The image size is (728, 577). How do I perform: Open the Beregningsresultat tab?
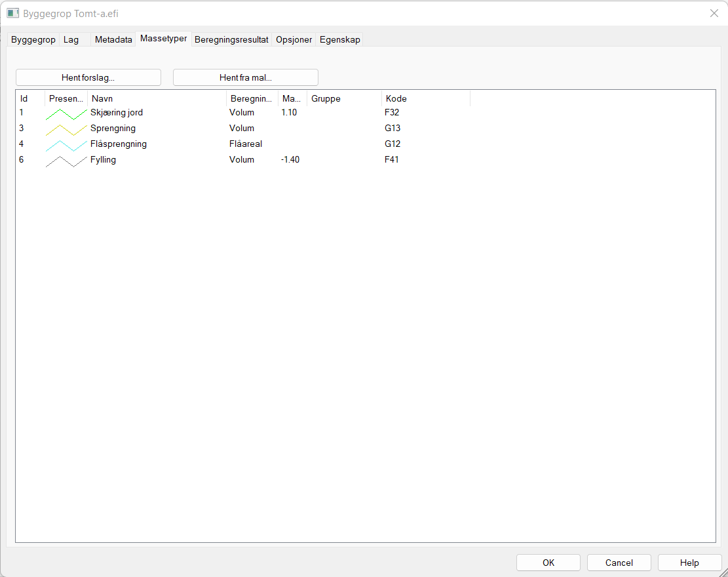pos(231,40)
